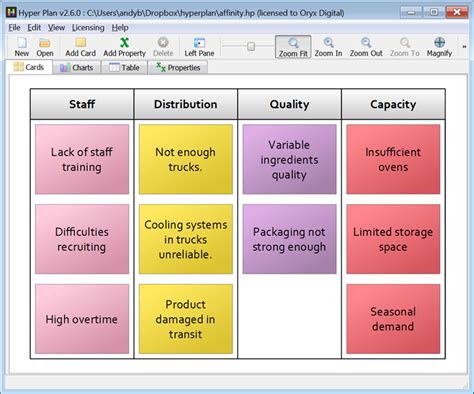This screenshot has height=394, width=474.
Task: Maximize the Hyper Plan window
Action: 434,13
